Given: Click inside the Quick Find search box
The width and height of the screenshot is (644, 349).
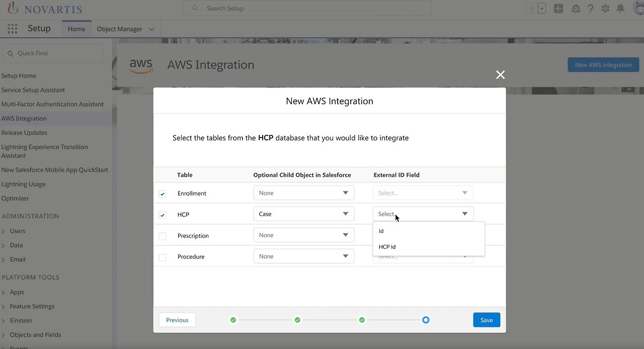Looking at the screenshot, I should [x=52, y=53].
